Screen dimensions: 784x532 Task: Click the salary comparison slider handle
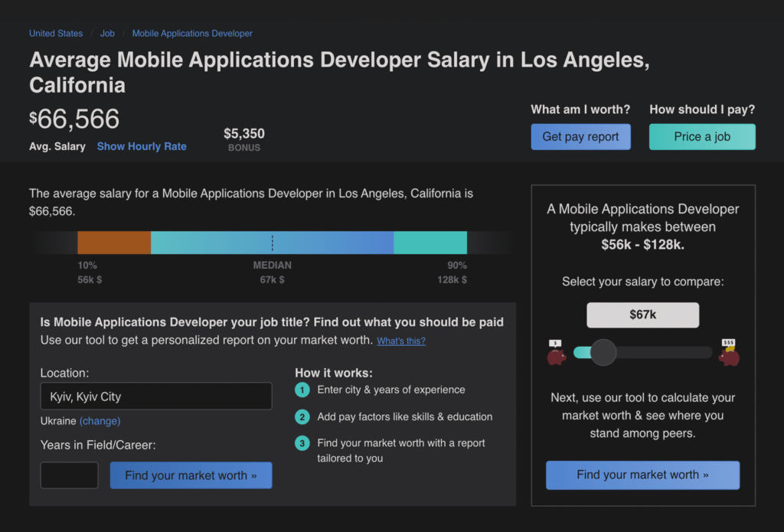tap(603, 353)
